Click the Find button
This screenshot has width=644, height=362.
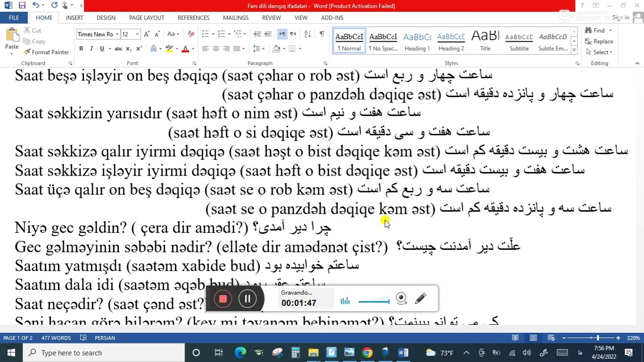[595, 31]
